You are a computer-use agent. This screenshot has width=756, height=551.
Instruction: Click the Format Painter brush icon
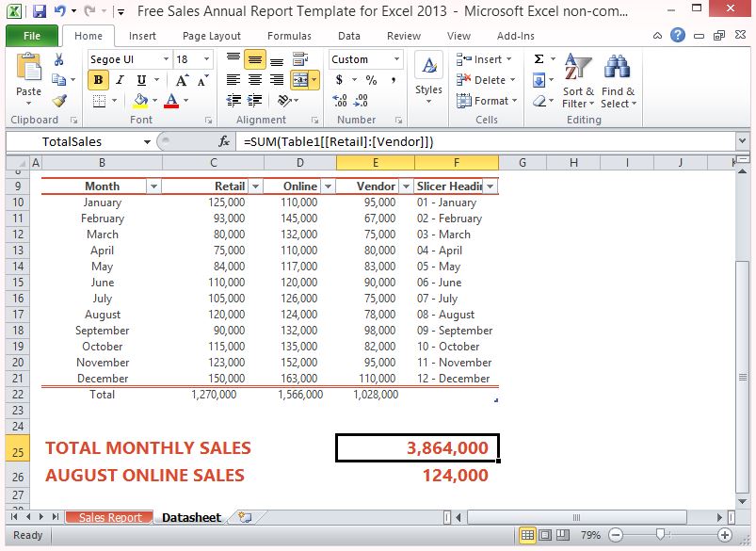coord(59,101)
